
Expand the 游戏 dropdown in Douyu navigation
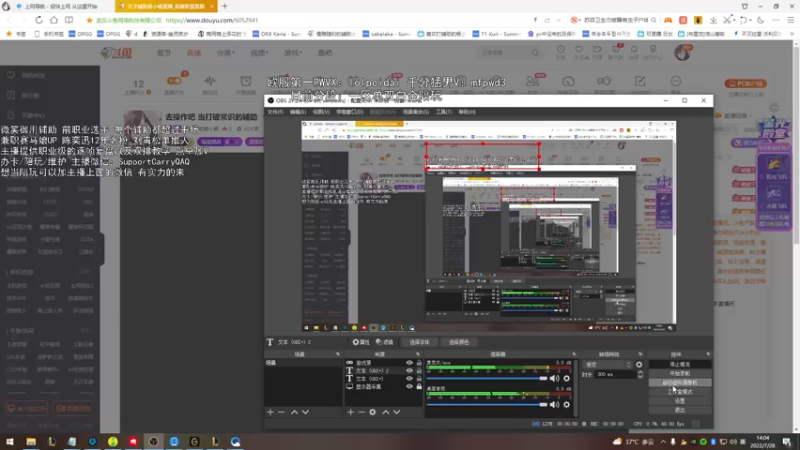[x=293, y=53]
